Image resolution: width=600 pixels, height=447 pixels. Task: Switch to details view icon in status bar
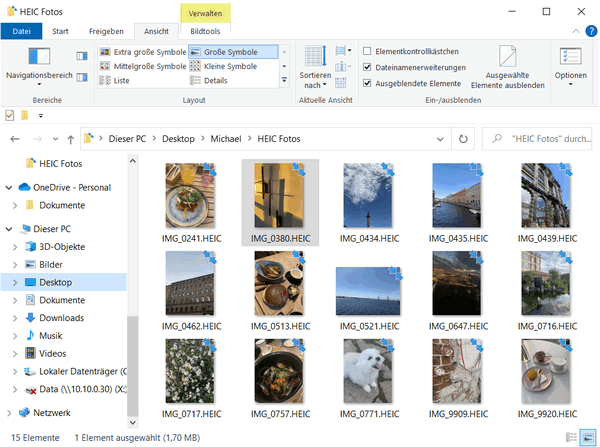571,437
